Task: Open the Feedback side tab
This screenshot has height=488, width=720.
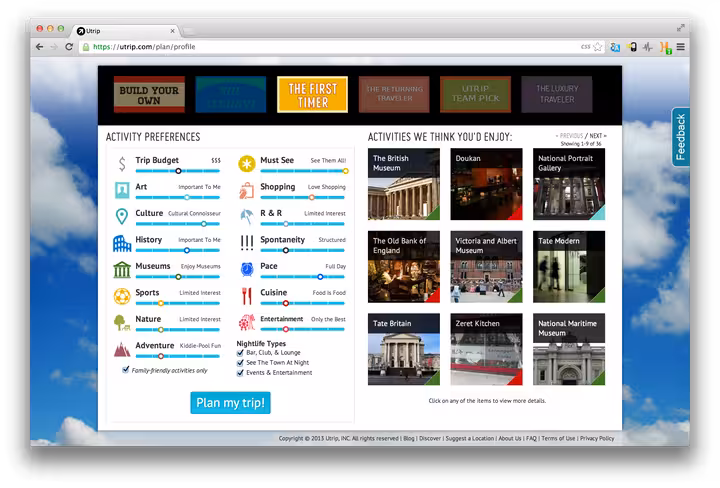Action: (681, 137)
